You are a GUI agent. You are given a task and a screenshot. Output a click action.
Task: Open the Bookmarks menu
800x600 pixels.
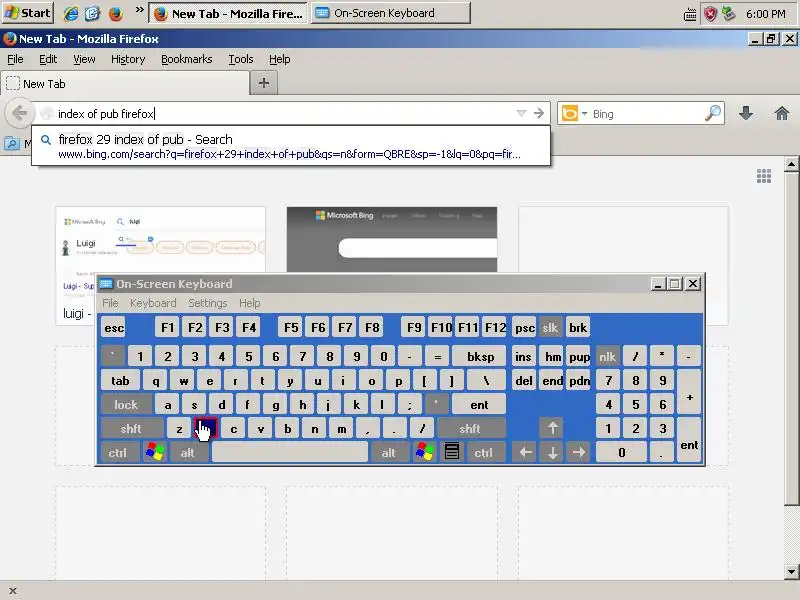(x=187, y=59)
